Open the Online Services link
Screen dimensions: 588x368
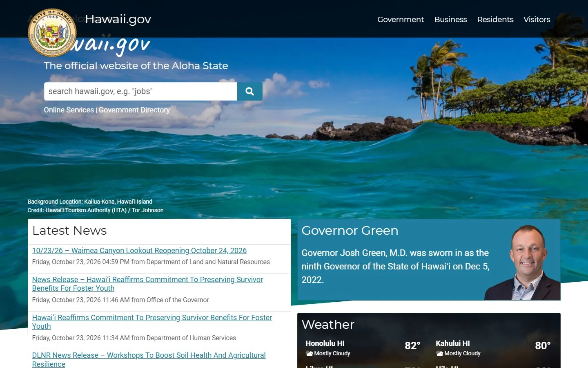pos(69,110)
